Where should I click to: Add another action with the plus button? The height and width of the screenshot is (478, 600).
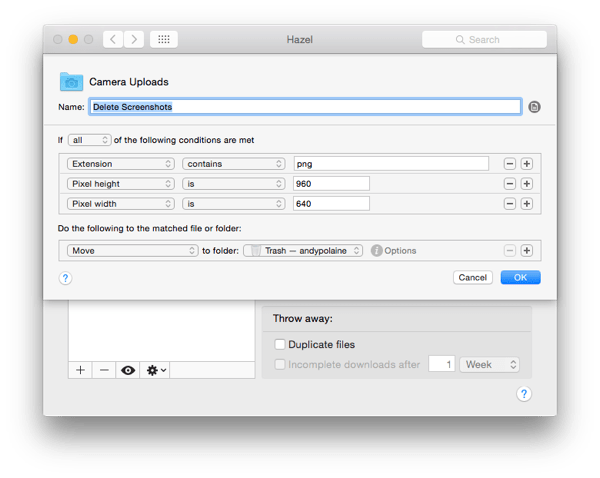pos(527,251)
